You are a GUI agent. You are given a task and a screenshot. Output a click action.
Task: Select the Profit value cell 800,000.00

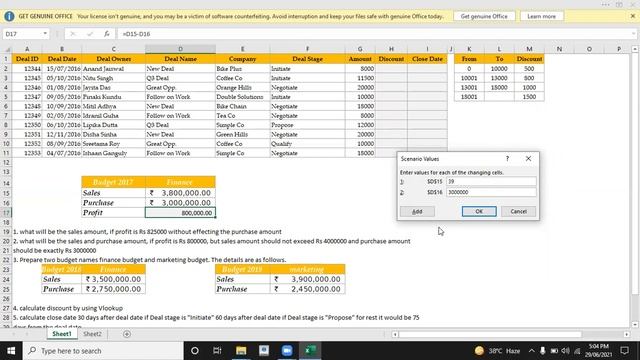[180, 213]
